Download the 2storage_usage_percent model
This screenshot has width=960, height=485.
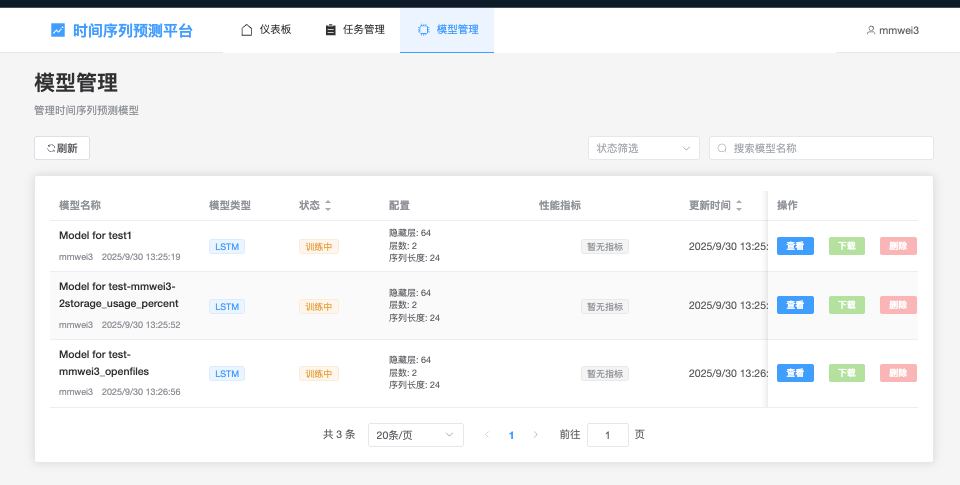(x=847, y=305)
